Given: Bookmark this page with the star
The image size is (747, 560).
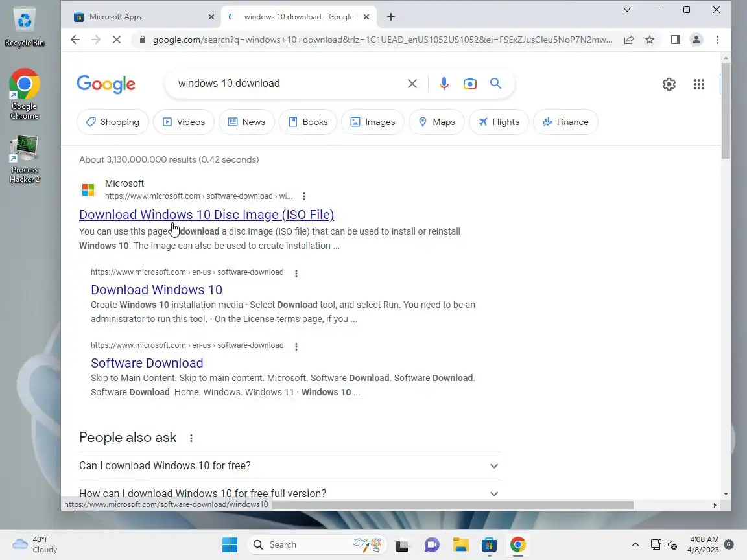Looking at the screenshot, I should 650,40.
